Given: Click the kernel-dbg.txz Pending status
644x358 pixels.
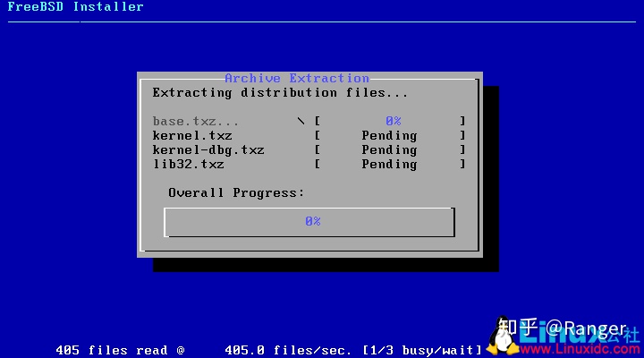Looking at the screenshot, I should point(389,150).
